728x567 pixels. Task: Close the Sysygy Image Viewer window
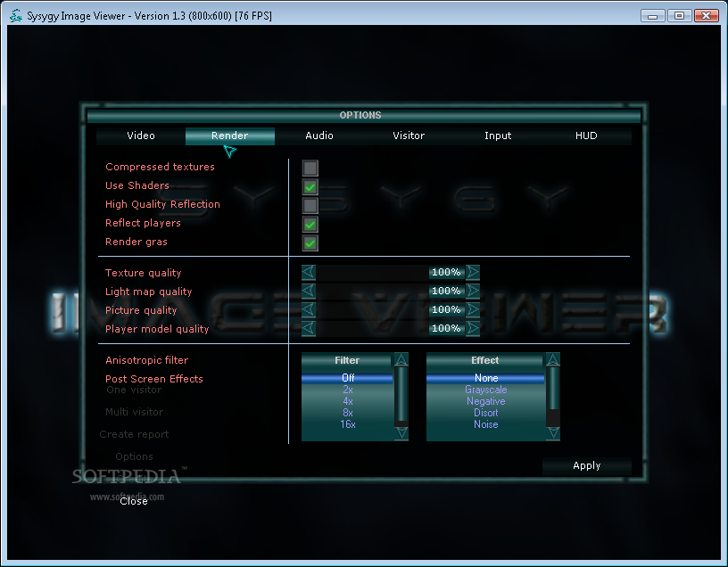[x=707, y=16]
